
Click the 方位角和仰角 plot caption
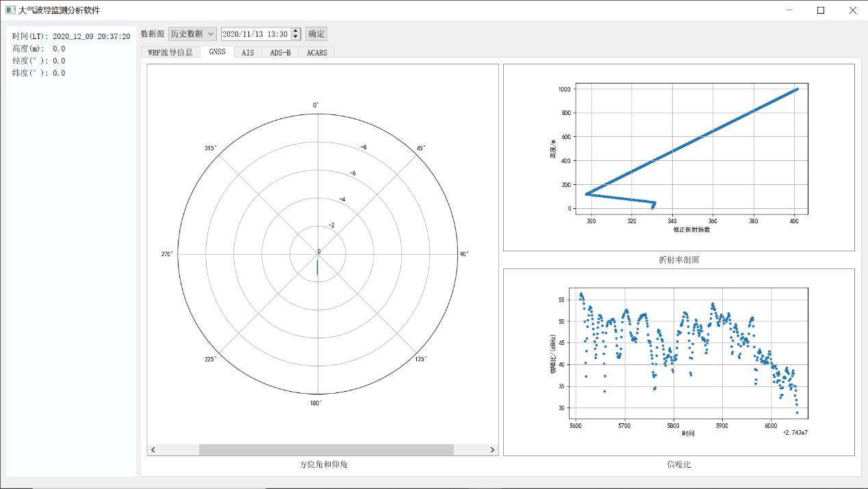coord(323,464)
